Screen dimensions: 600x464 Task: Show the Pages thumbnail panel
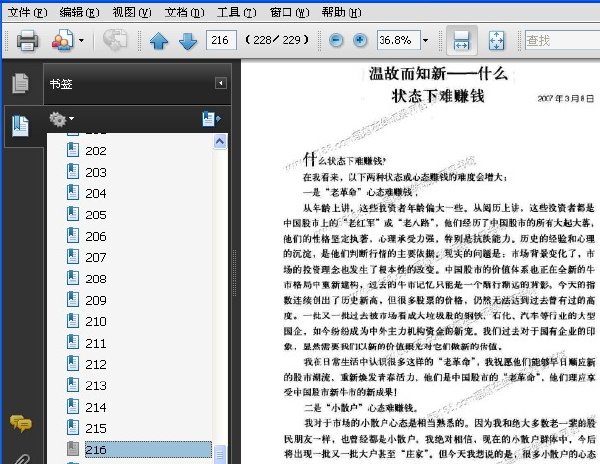20,83
